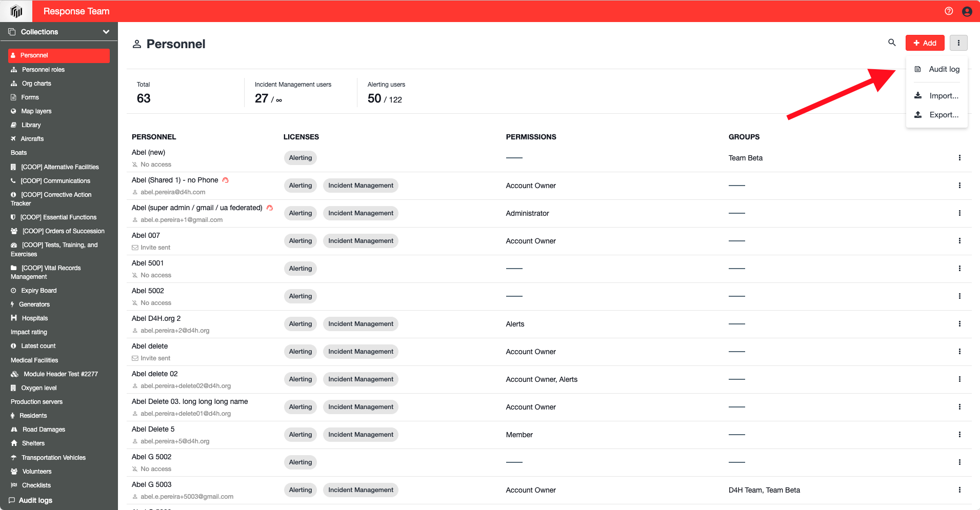Image resolution: width=980 pixels, height=510 pixels.
Task: Open the help question mark icon
Action: point(949,11)
